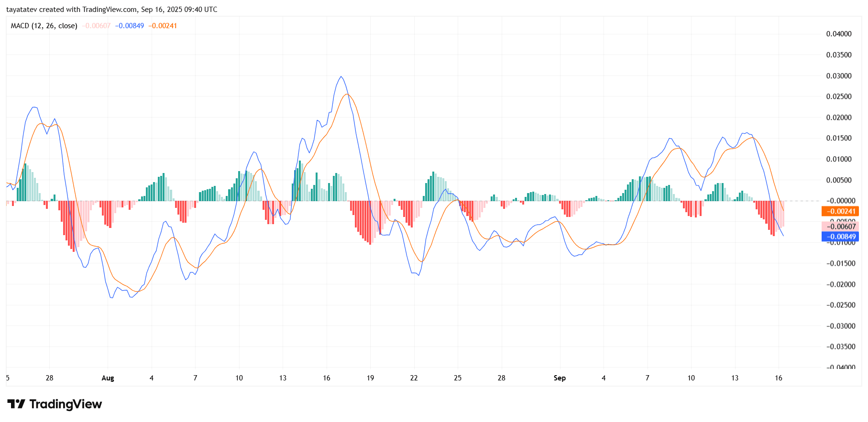868x422 pixels.
Task: Click the 28 date label before Aug
Action: click(50, 378)
